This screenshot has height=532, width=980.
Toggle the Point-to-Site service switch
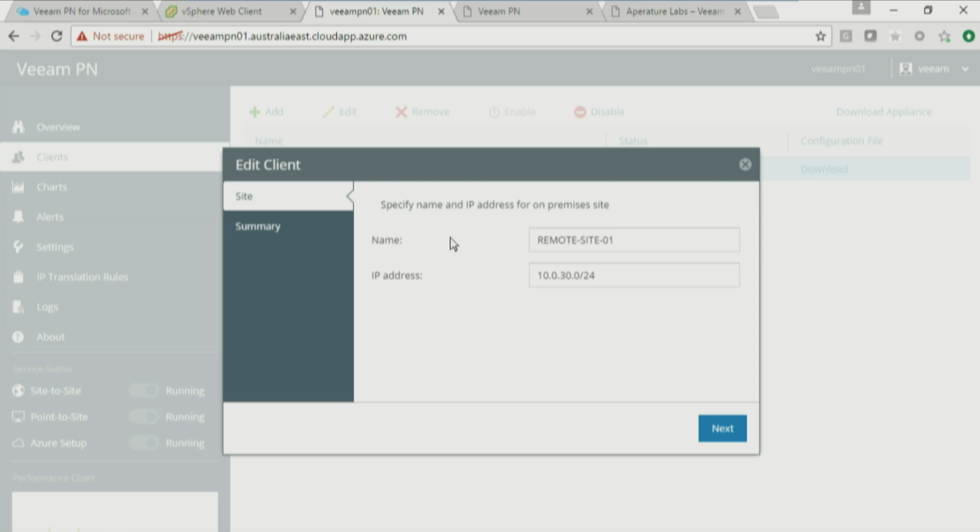pyautogui.click(x=144, y=417)
